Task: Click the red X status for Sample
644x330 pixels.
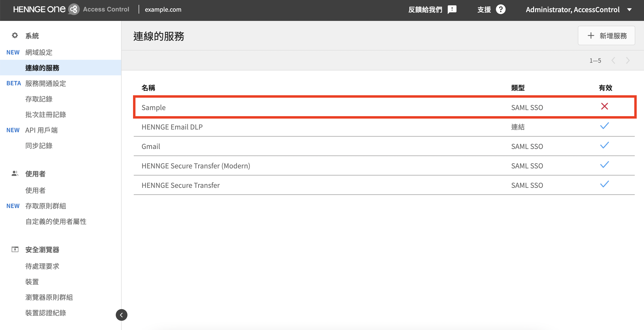Action: [605, 106]
